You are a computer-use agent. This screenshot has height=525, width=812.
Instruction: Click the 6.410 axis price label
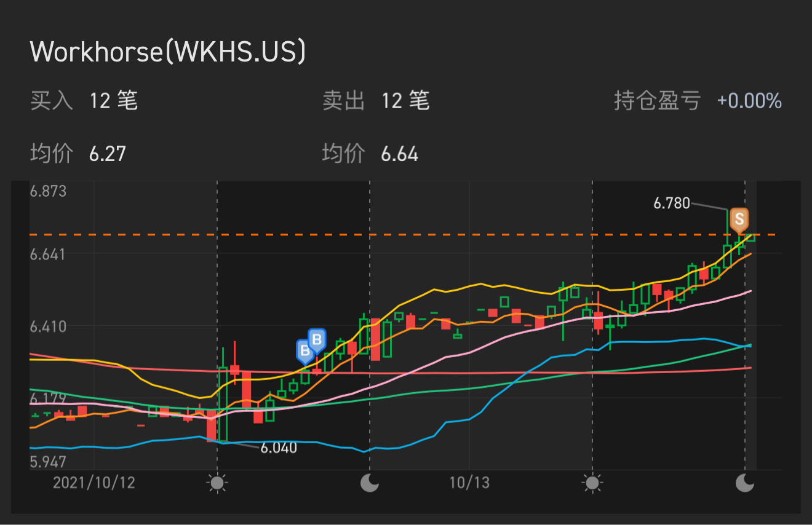pos(48,326)
